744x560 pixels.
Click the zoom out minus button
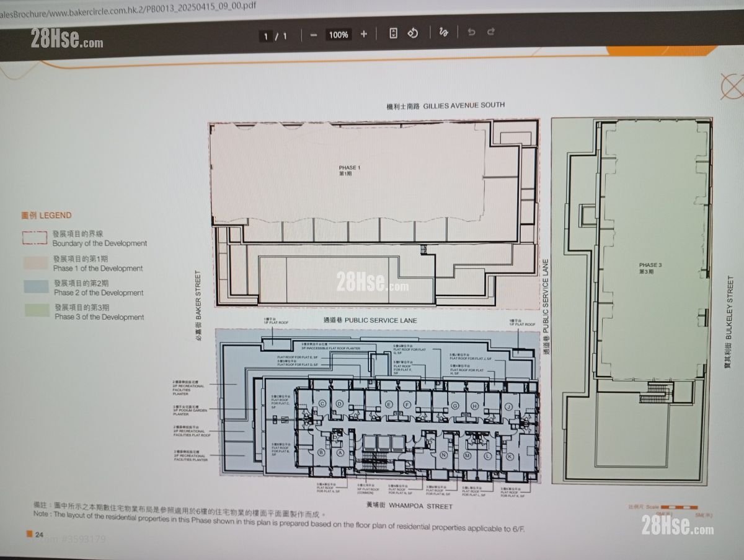click(x=314, y=35)
